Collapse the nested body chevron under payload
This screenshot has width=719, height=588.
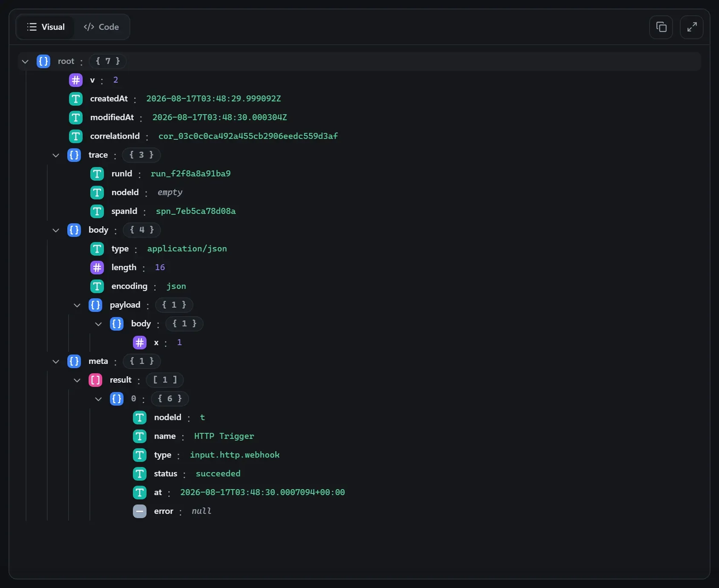[98, 324]
